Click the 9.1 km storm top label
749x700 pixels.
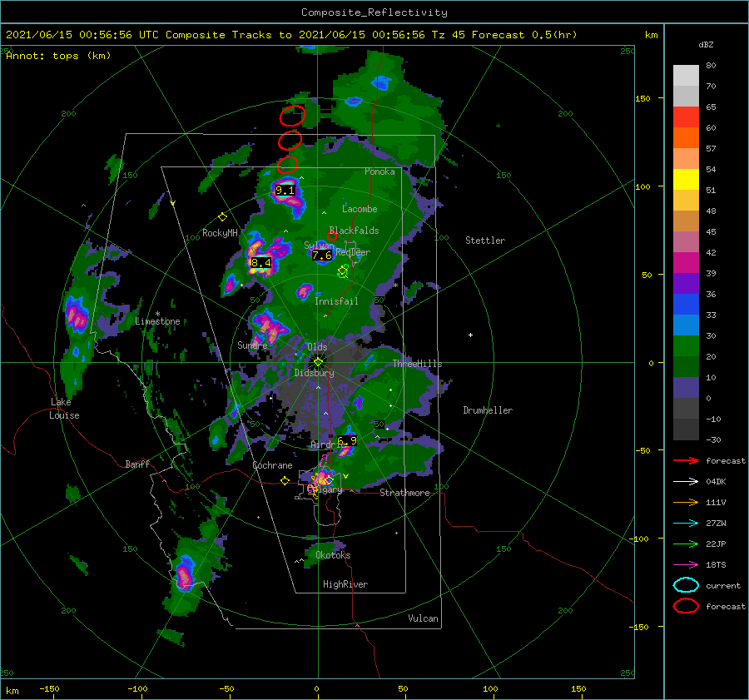[285, 191]
